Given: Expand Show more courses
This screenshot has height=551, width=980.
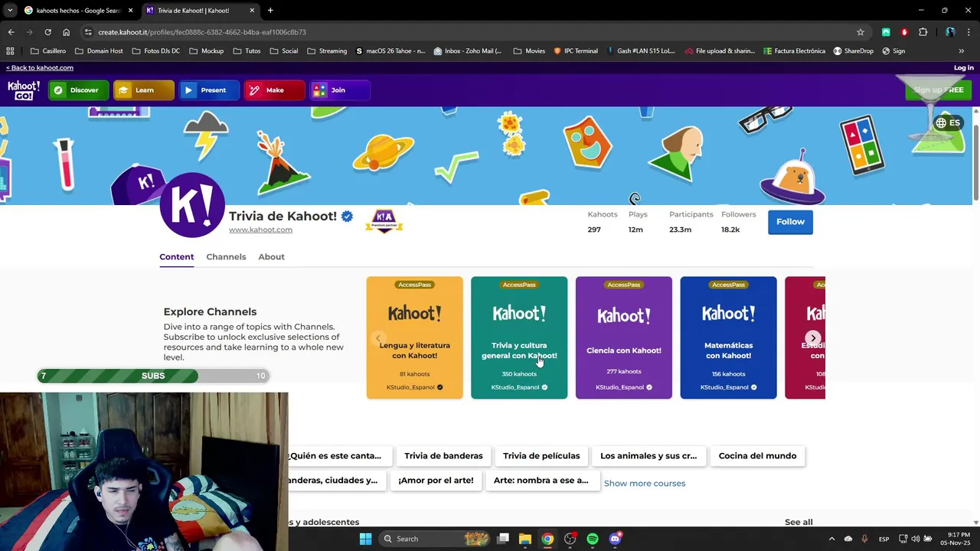Looking at the screenshot, I should [x=645, y=484].
